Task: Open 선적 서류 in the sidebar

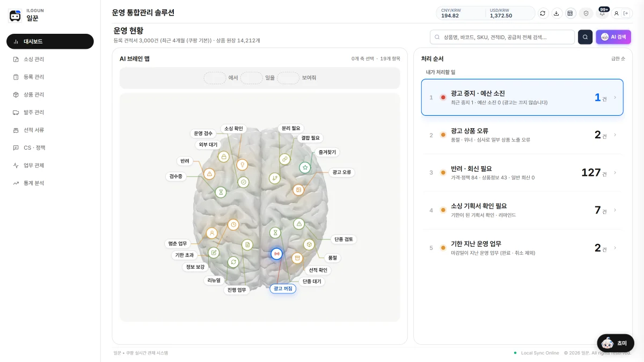Action: tap(50, 130)
